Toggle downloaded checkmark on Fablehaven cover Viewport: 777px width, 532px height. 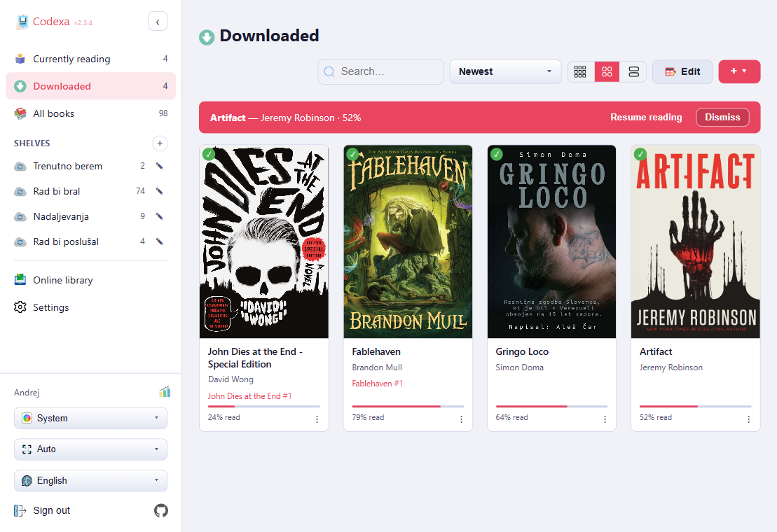352,154
